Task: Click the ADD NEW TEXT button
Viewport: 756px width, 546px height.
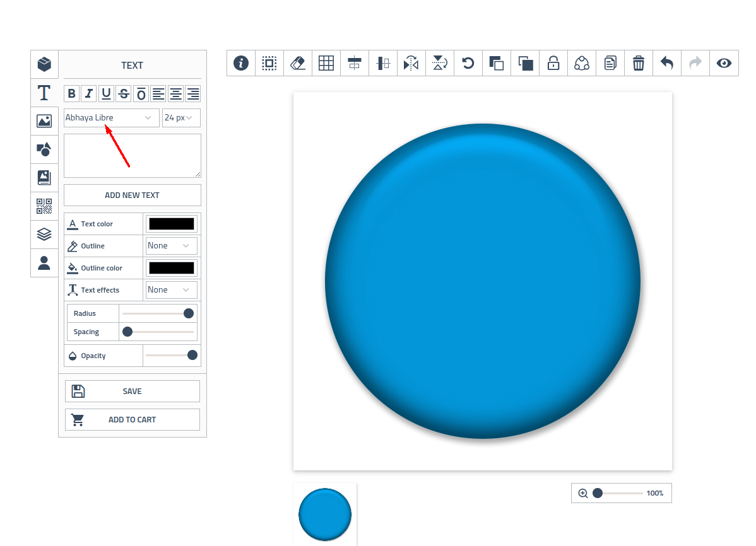Action: 132,195
